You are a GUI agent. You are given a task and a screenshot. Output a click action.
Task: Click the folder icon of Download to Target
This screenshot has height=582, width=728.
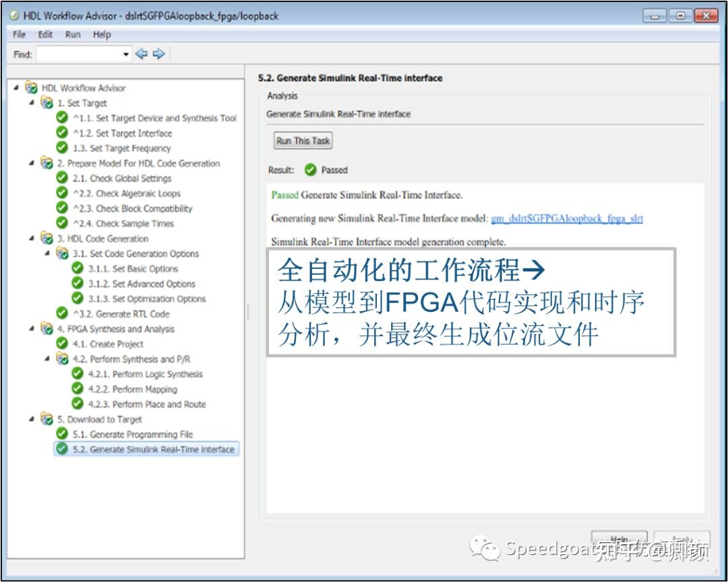click(45, 419)
